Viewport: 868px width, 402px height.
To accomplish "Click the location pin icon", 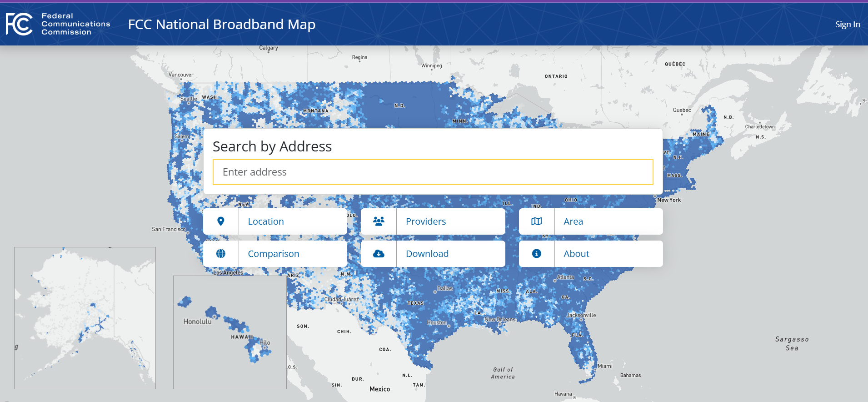I will pos(221,221).
